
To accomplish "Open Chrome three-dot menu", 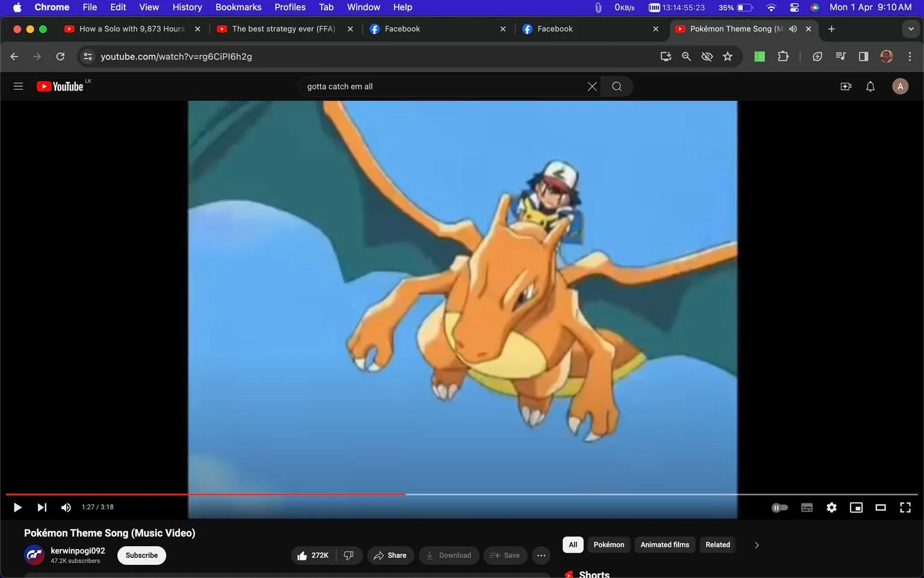I will (910, 56).
